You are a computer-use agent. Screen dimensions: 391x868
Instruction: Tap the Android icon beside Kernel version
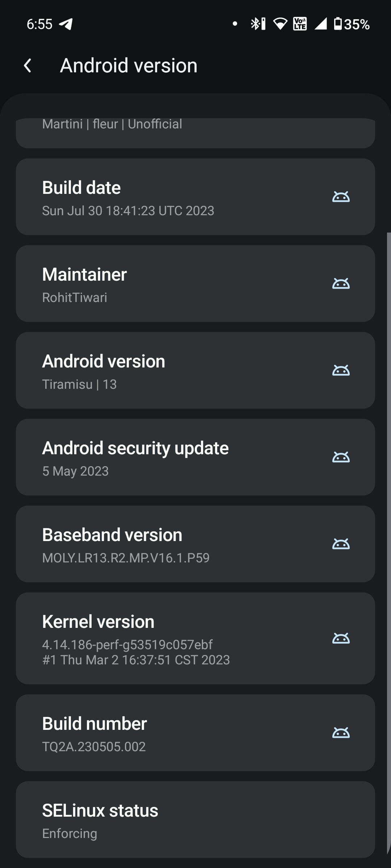341,638
